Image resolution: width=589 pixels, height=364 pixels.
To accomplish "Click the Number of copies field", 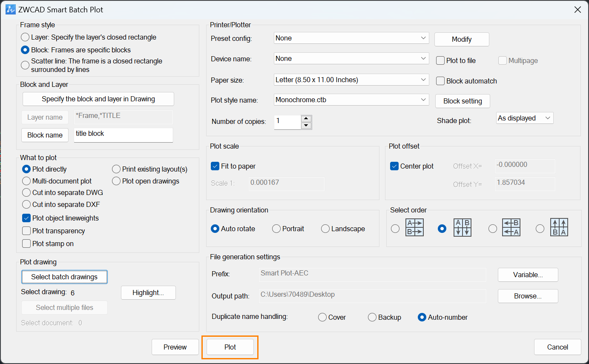I will tap(287, 122).
